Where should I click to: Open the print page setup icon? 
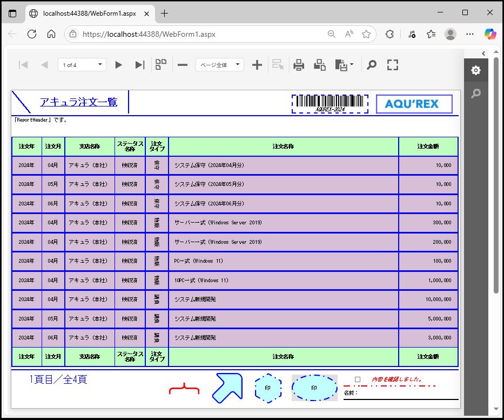click(320, 65)
